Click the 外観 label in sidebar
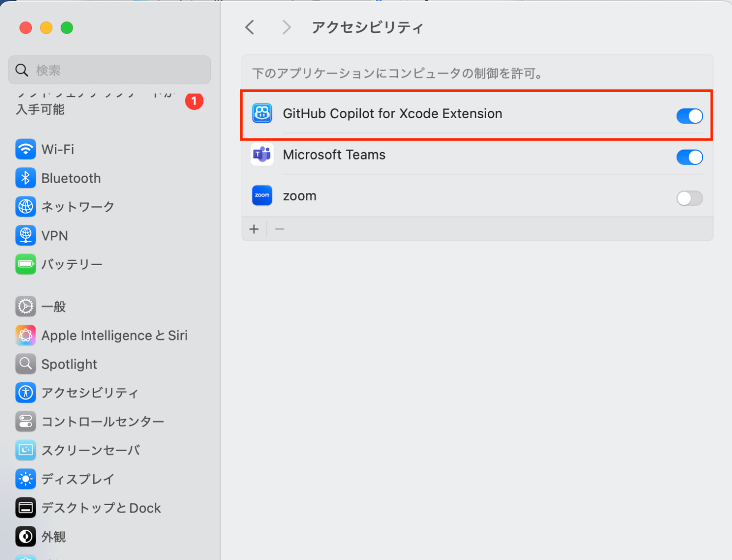The image size is (732, 560). tap(54, 536)
